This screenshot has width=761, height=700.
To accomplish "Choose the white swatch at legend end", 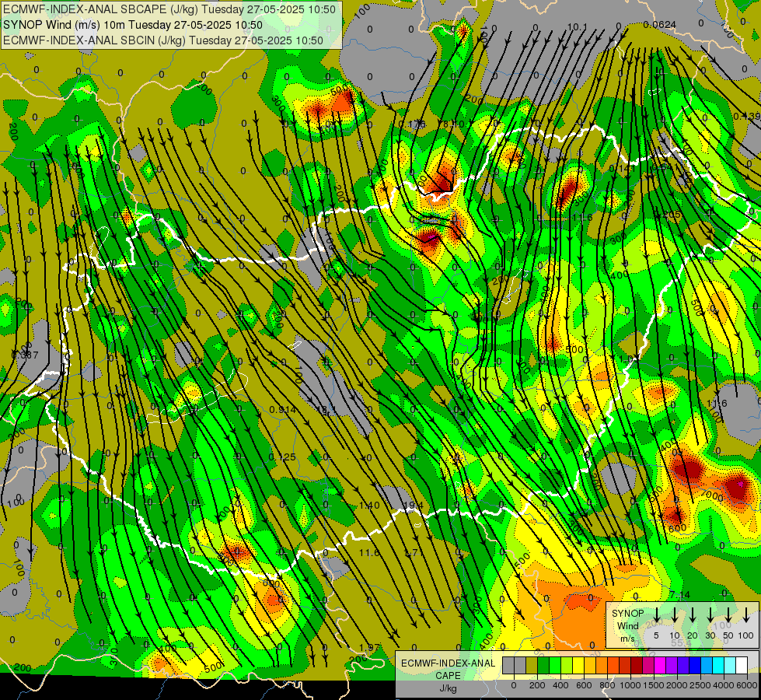I will (741, 665).
